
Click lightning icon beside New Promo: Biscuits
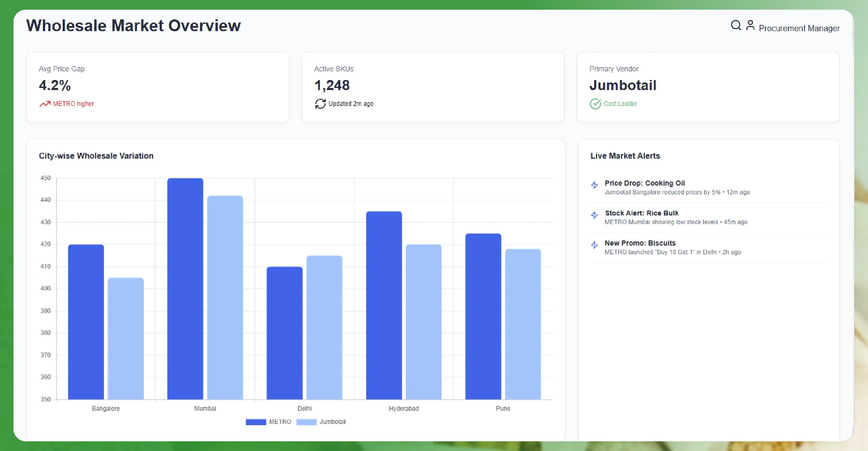tap(595, 245)
